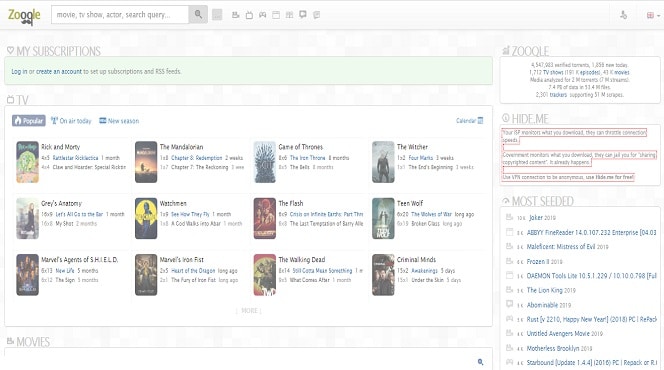Click the Calendar icon in TV panel
This screenshot has height=370, width=664.
coord(480,121)
